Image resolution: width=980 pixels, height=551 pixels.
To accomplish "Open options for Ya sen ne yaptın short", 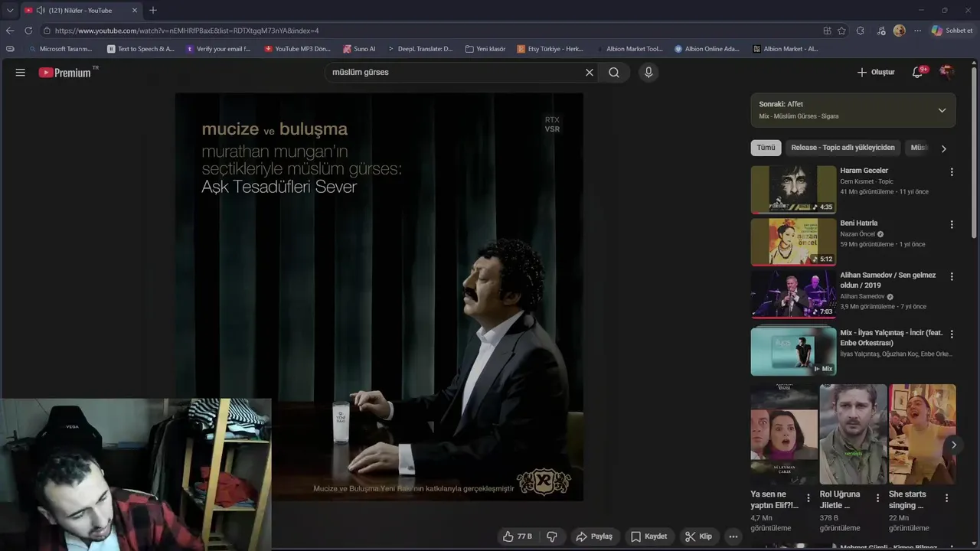I will point(808,498).
